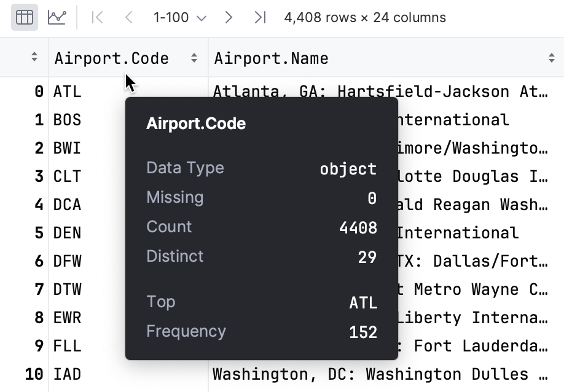Select the BOS airport code cell
Screen dimensions: 564x392
pyautogui.click(x=67, y=120)
